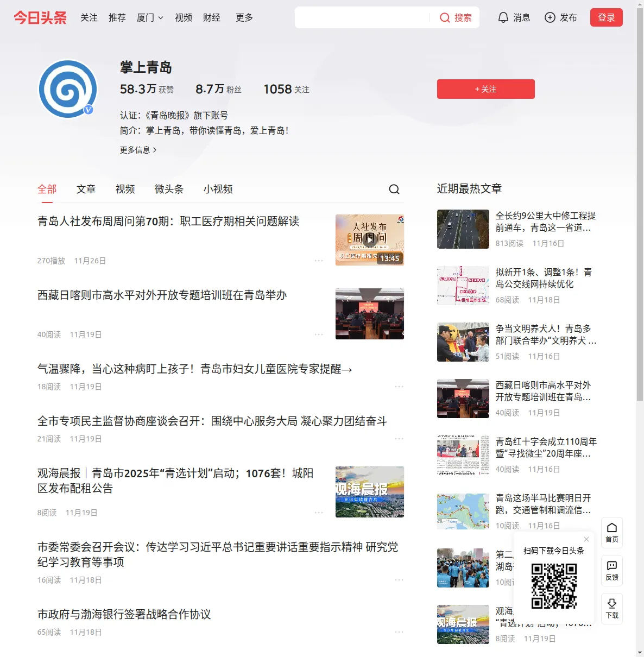Switch to the 小视频 tab
Viewport: 644px width, 657px height.
[x=218, y=189]
